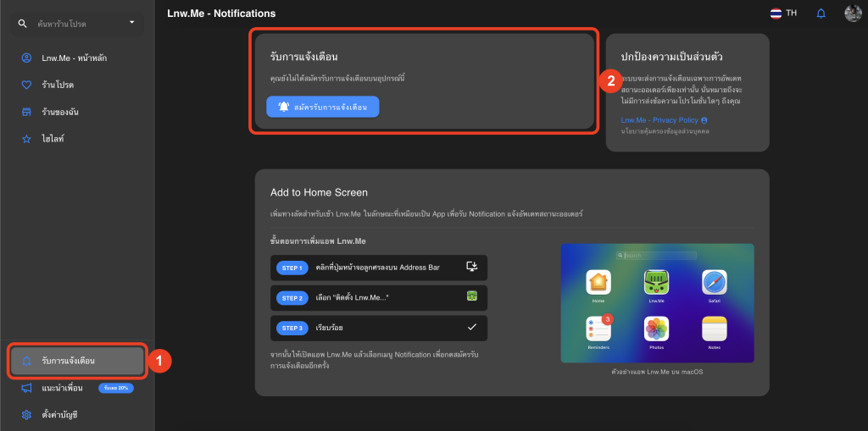Open ตั้งค่าบัญชี account settings
The height and width of the screenshot is (431, 868).
64,415
